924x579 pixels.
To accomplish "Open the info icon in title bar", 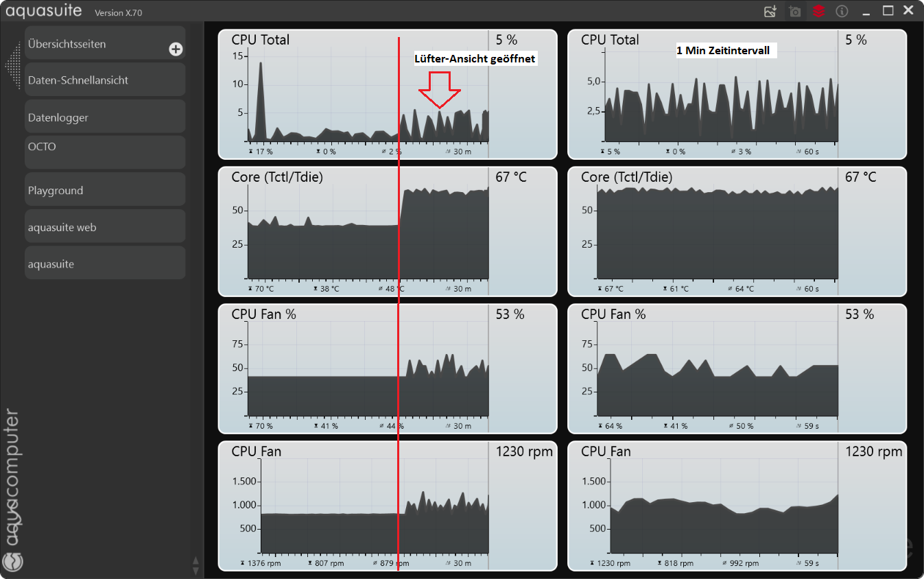I will click(x=842, y=11).
